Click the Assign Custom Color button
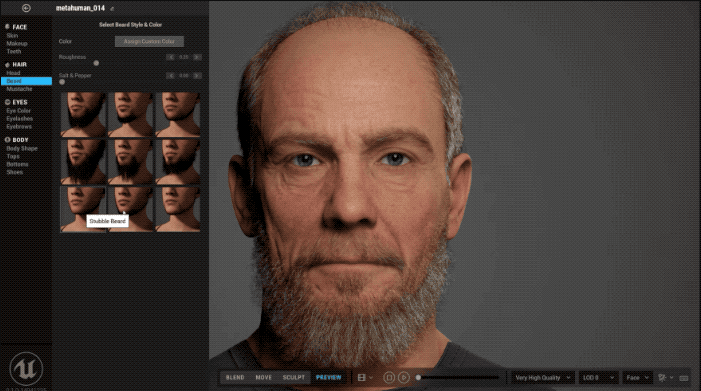Screen dimensions: 701x391 pyautogui.click(x=149, y=41)
